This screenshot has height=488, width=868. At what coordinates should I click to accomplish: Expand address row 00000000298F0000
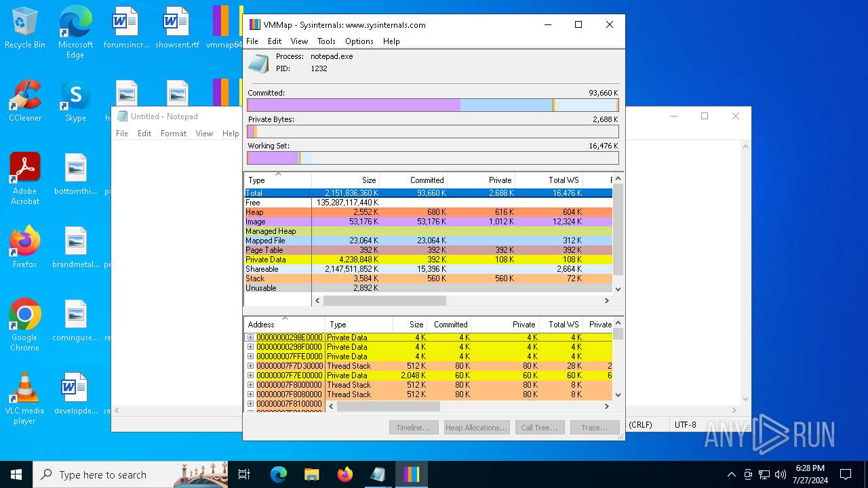point(250,347)
